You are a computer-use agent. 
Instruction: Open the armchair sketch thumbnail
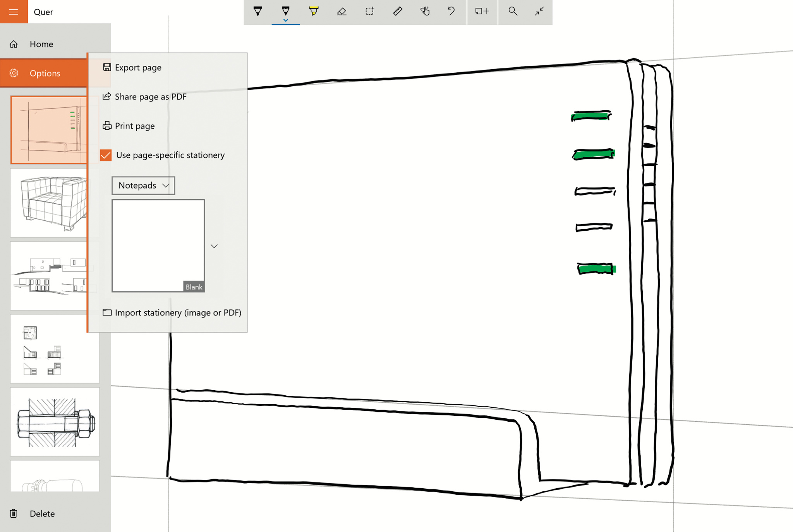click(49, 203)
